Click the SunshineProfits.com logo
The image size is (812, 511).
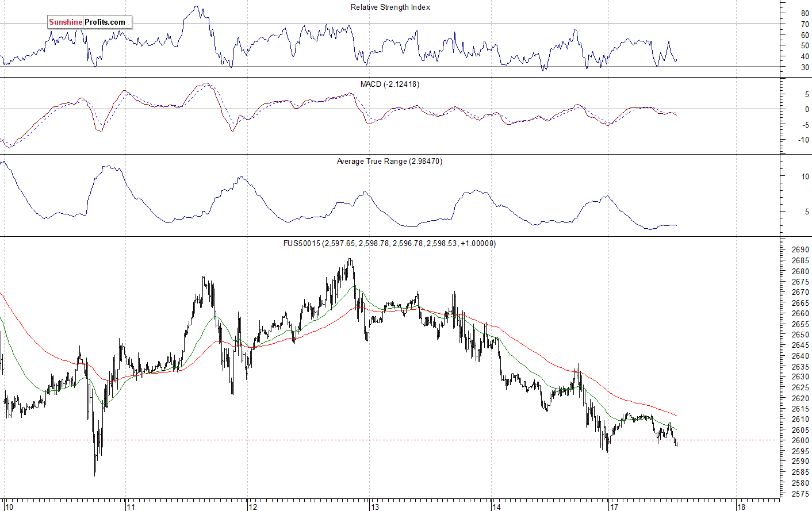point(90,22)
